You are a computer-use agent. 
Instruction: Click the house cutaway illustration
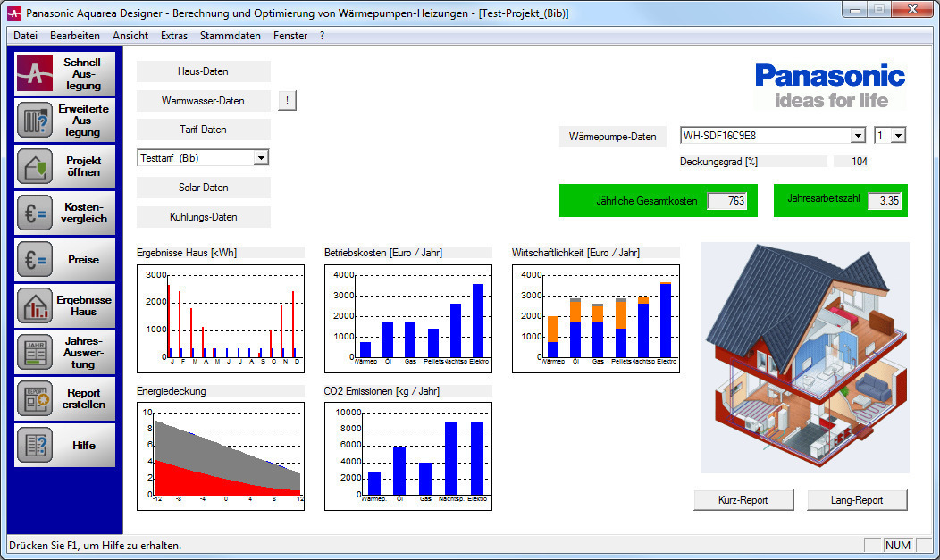[x=805, y=357]
